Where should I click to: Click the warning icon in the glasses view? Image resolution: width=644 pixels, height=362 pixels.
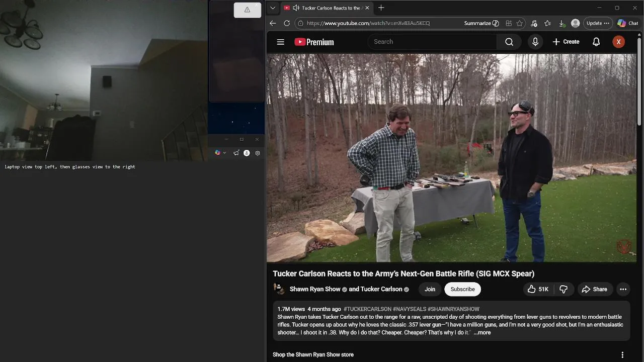point(247,10)
